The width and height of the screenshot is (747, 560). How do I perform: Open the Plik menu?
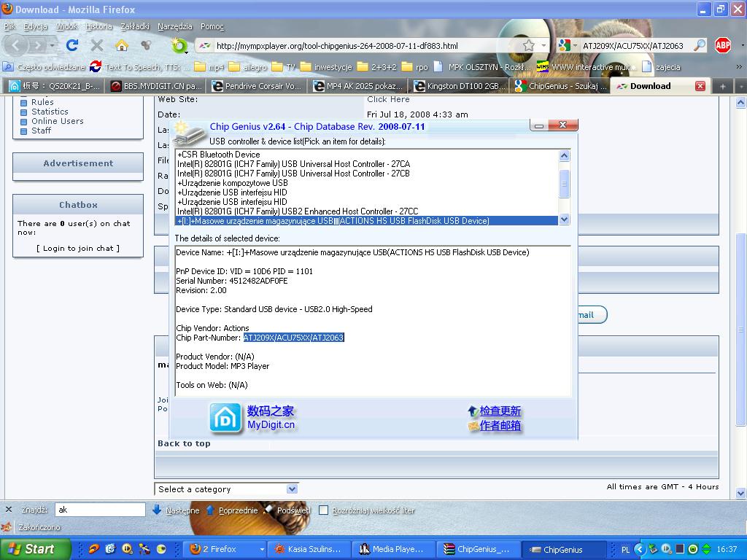pyautogui.click(x=9, y=26)
